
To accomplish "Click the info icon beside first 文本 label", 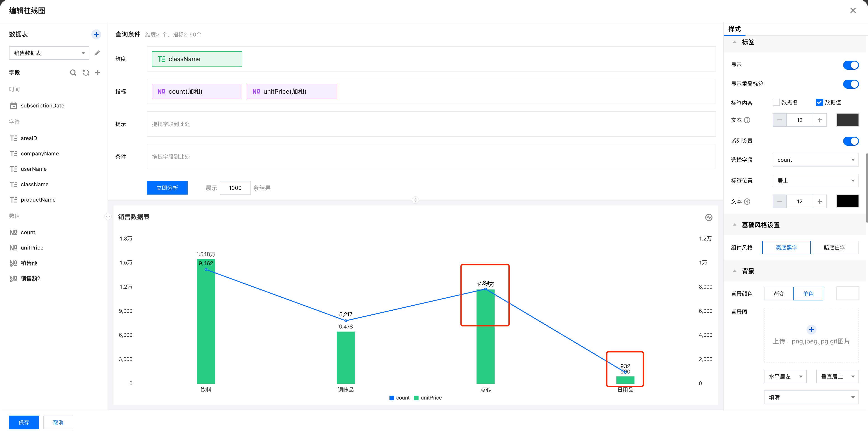I will point(747,120).
